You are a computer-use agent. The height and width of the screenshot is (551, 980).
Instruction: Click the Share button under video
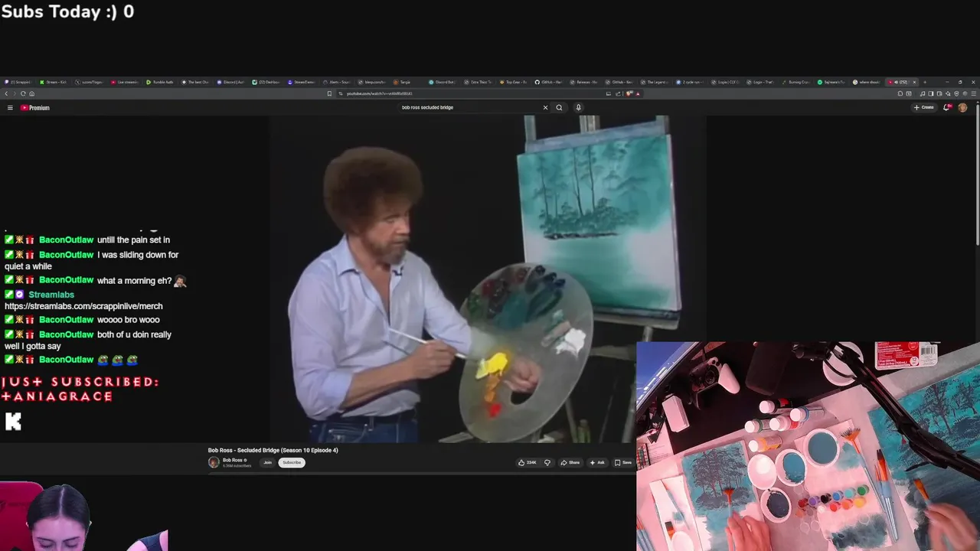click(570, 462)
